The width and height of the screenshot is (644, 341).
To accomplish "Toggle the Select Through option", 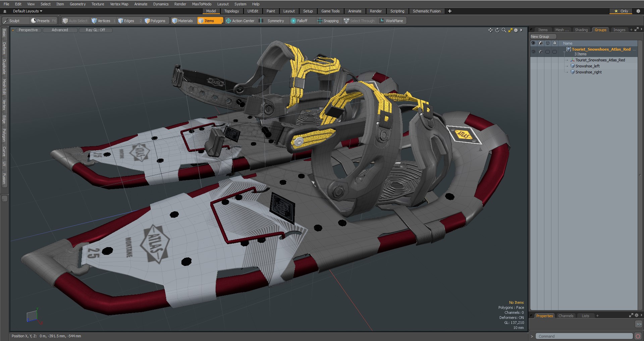I will (x=359, y=21).
